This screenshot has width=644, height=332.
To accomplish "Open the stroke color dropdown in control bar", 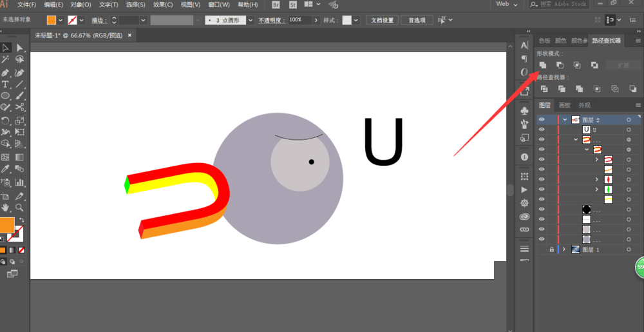I will tap(82, 20).
